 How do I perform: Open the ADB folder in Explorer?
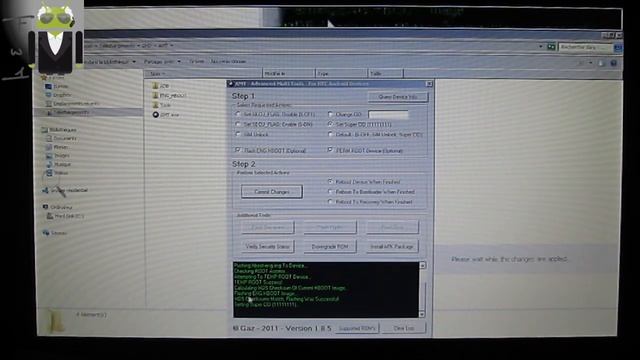tap(160, 86)
